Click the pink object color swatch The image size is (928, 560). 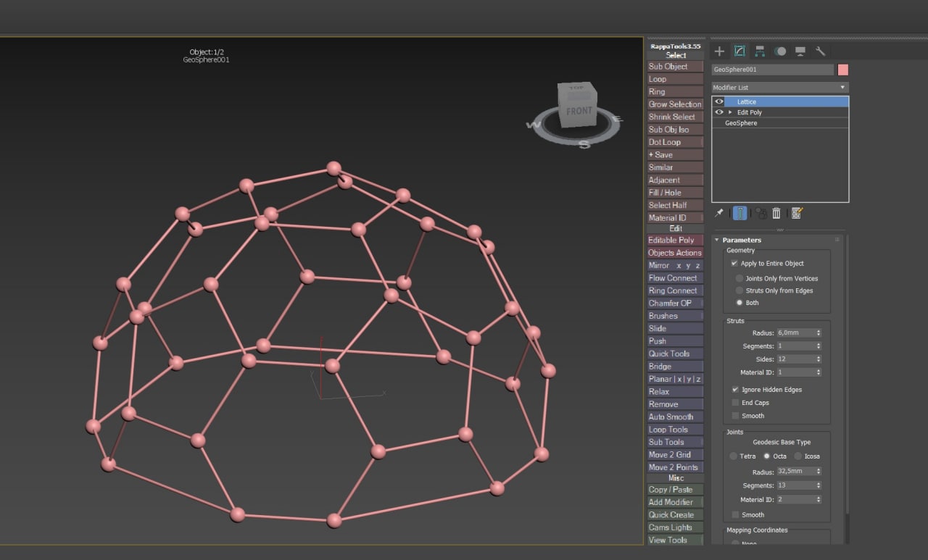point(843,70)
